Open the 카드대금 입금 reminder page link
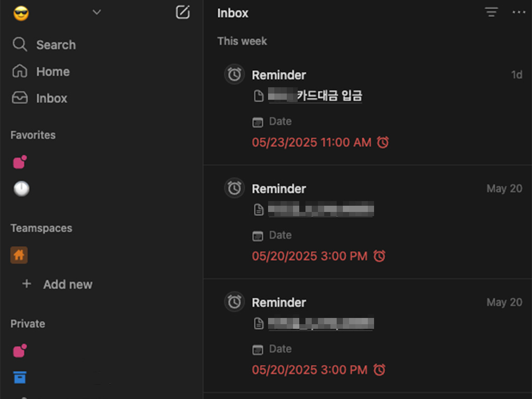The height and width of the screenshot is (399, 532). pyautogui.click(x=315, y=96)
